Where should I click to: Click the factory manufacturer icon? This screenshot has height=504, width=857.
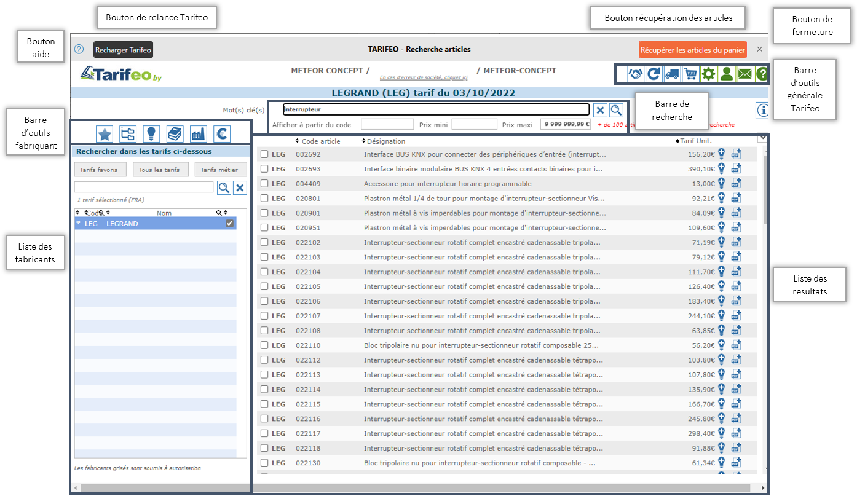(198, 133)
